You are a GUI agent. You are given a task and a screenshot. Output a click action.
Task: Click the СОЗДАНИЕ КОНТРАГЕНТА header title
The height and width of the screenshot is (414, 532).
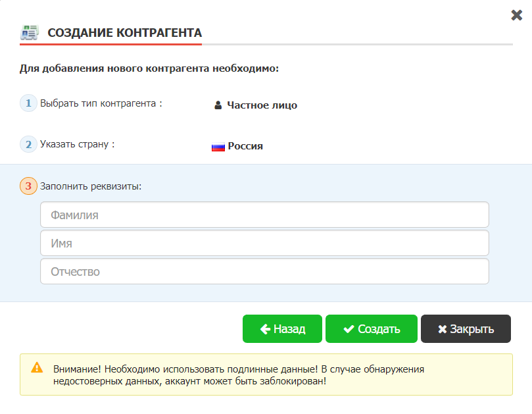pos(125,32)
